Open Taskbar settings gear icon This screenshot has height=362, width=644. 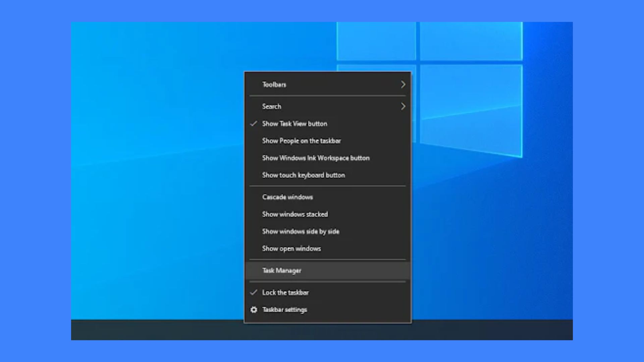click(x=254, y=310)
